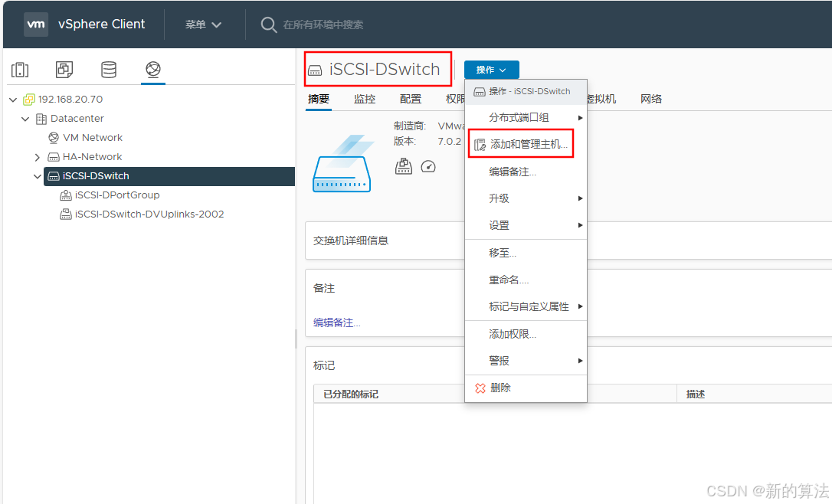Click the iSCSI-DSwitch icon in tree
832x504 pixels.
pyautogui.click(x=54, y=176)
